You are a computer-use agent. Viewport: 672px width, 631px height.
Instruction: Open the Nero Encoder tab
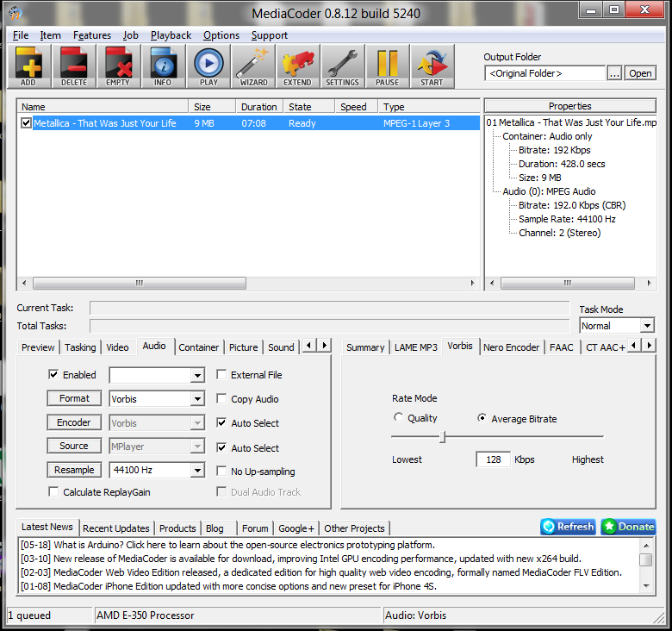click(x=511, y=347)
